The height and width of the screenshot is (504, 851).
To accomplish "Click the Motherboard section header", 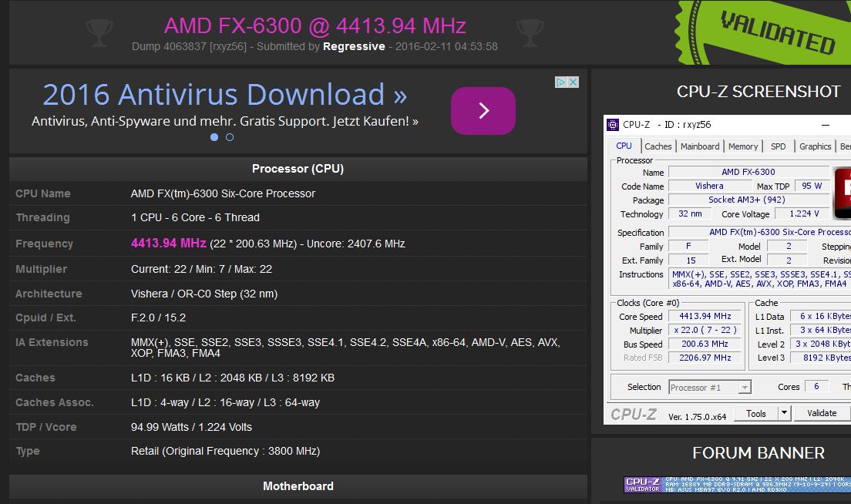I will click(298, 486).
